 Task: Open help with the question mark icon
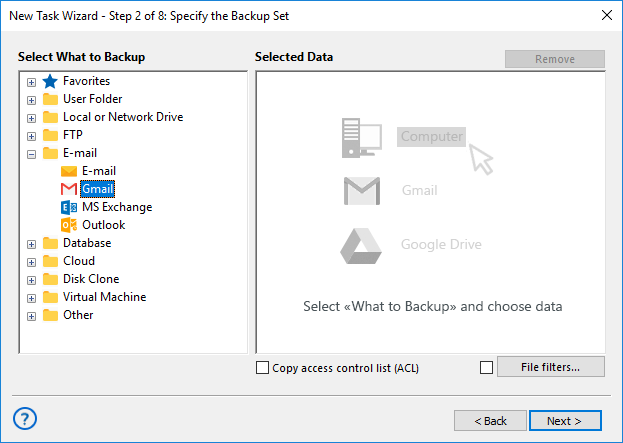point(26,419)
